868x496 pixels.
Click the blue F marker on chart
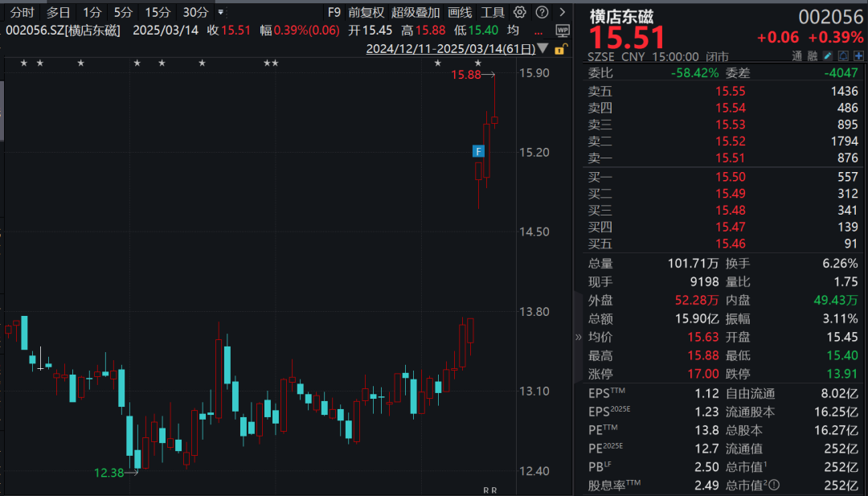point(478,151)
